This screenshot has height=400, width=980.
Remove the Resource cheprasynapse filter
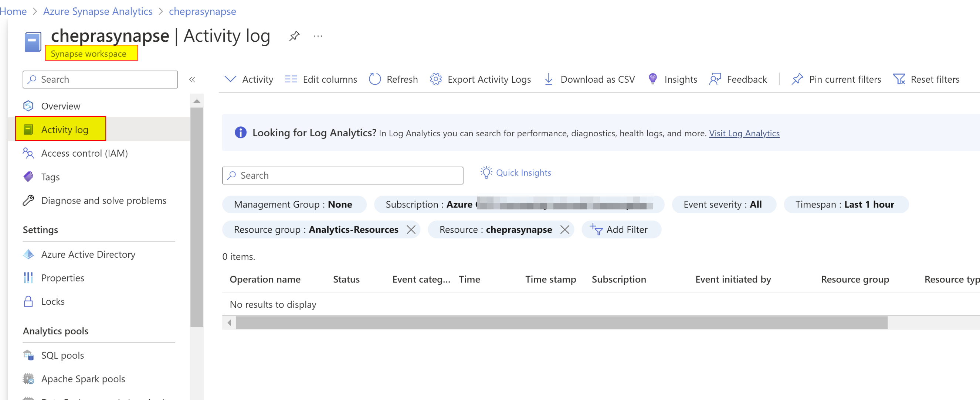click(x=564, y=230)
